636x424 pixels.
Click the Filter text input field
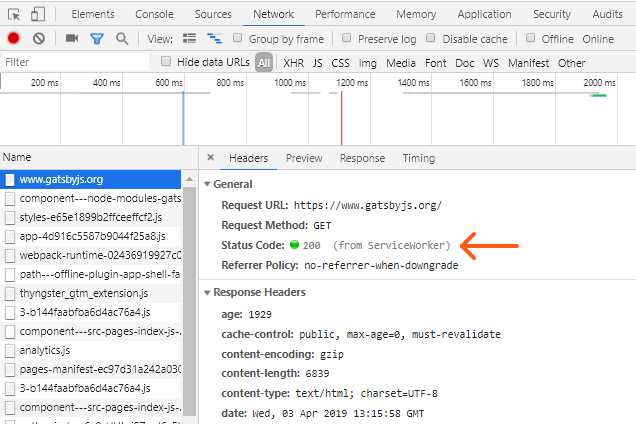click(75, 62)
